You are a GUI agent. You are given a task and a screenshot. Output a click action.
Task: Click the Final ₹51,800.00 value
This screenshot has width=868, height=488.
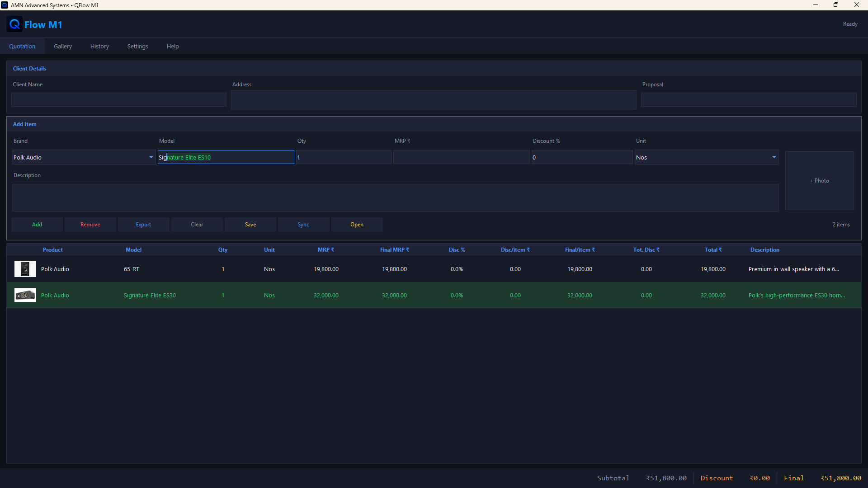tap(841, 478)
